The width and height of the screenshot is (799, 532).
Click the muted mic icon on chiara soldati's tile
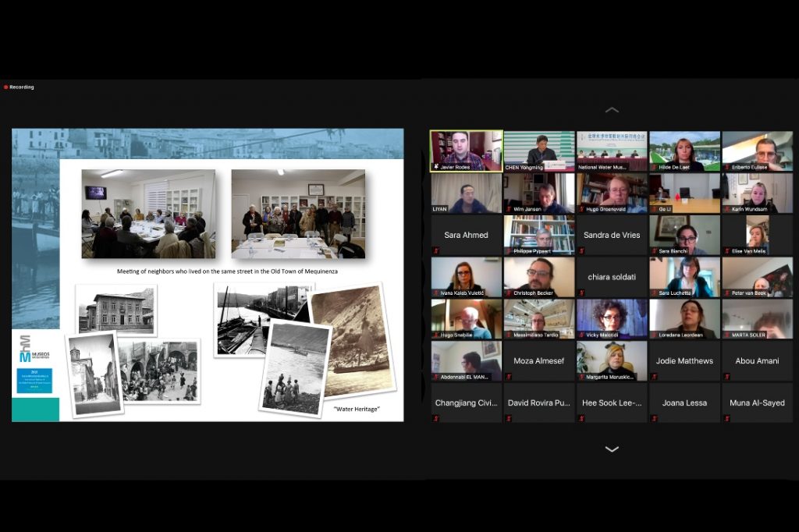581,293
